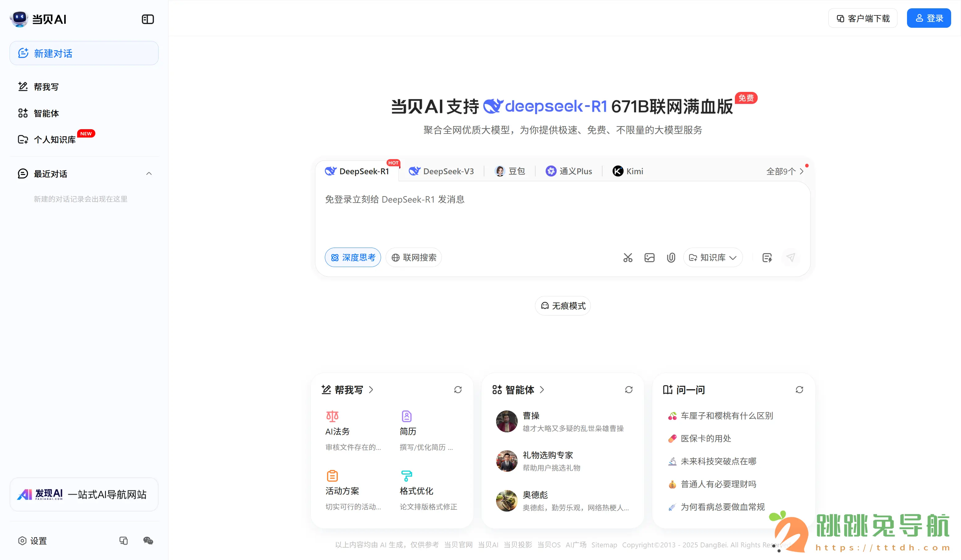Click the 登录 login button
961x560 pixels.
(929, 18)
